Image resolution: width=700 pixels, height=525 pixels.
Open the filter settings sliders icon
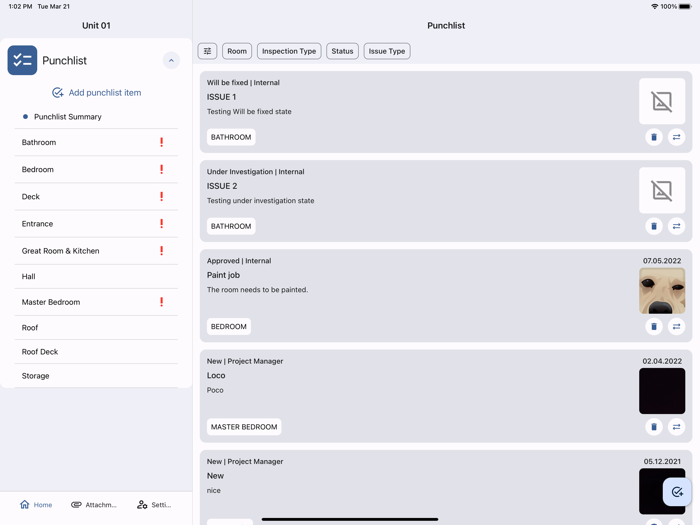click(207, 51)
